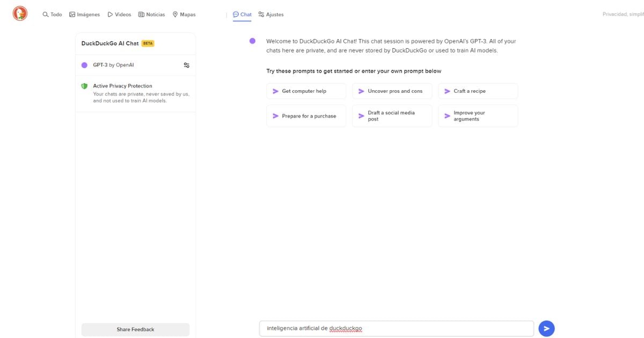Select GPT-3 by OpenAI model row
Viewport: 644px width, 338px height.
coord(135,65)
